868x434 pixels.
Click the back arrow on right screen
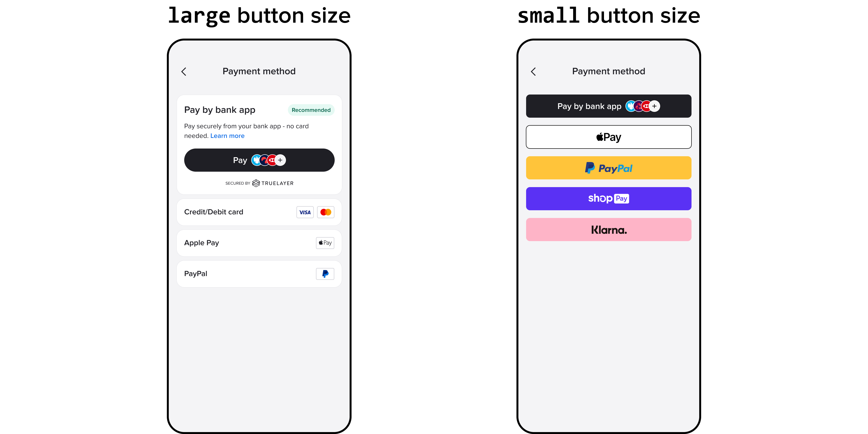(533, 71)
